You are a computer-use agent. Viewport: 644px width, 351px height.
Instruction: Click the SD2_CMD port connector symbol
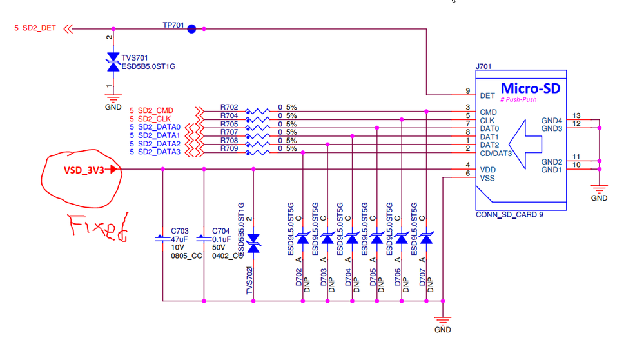pos(200,111)
